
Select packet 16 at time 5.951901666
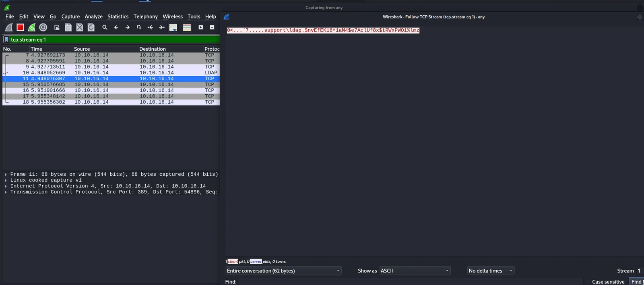coord(111,90)
